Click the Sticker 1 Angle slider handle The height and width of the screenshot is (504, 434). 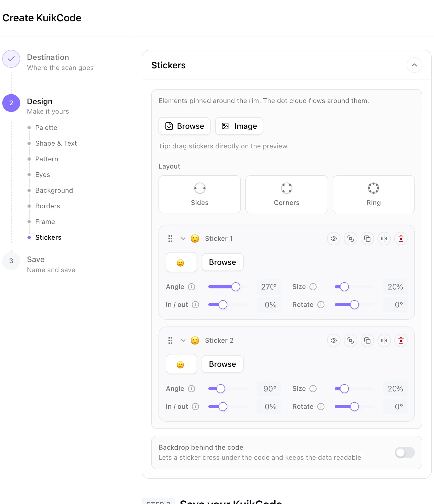coord(236,287)
